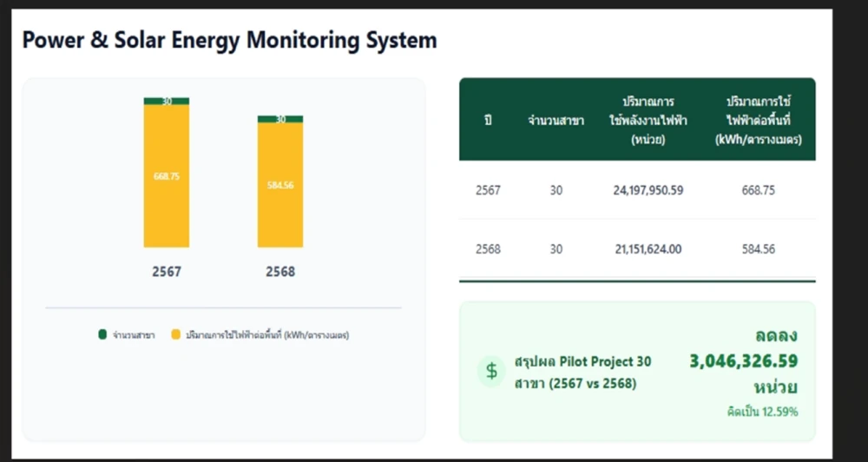Sort by the ปี column header
This screenshot has width=868, height=462.
(489, 121)
